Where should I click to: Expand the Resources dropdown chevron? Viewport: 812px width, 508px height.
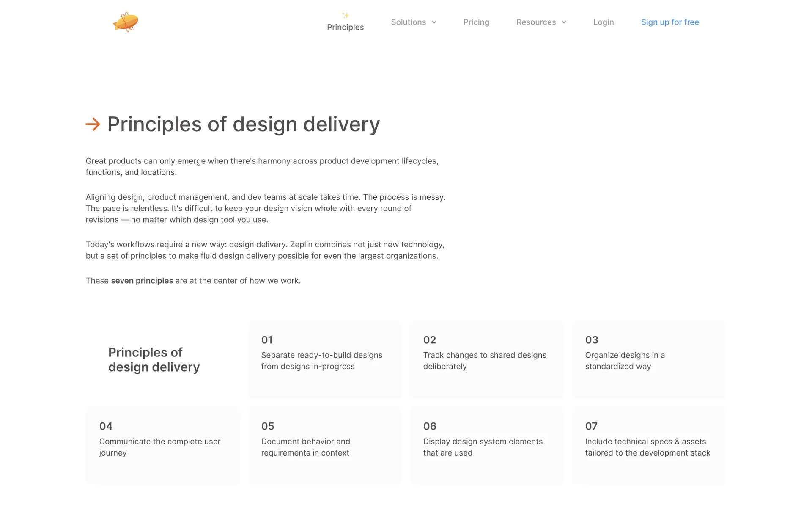(x=564, y=22)
